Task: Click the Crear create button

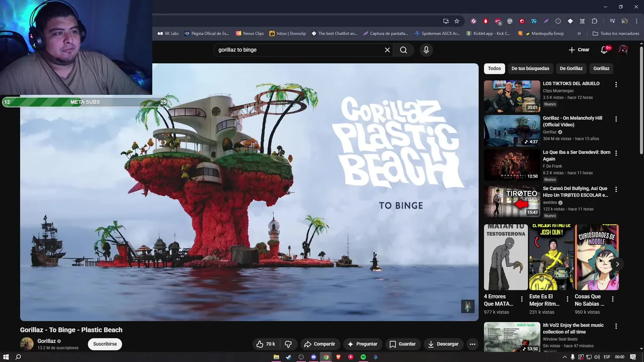Action: tap(579, 50)
